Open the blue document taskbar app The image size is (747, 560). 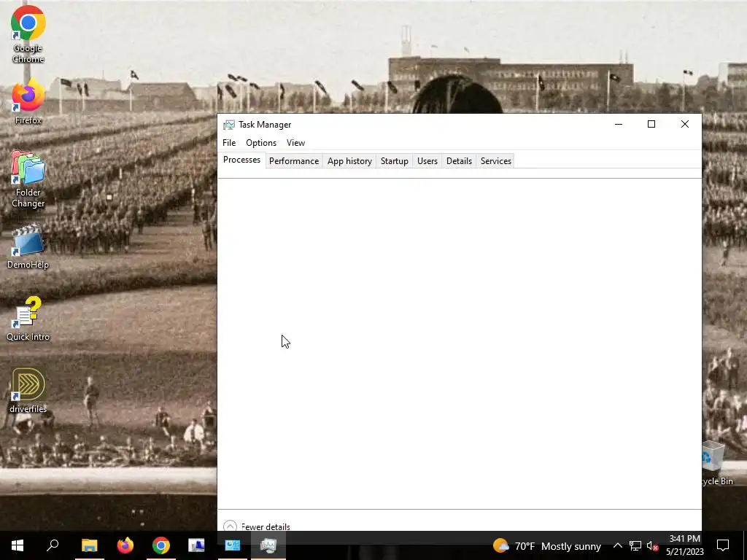pyautogui.click(x=196, y=545)
